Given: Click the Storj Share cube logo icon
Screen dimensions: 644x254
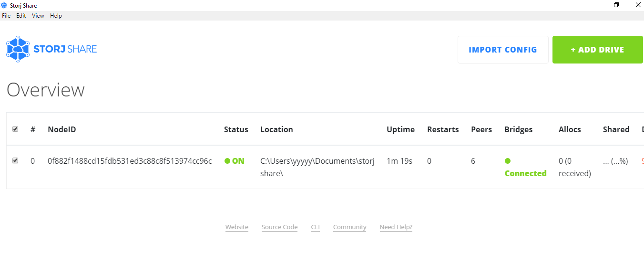Looking at the screenshot, I should pos(18,49).
